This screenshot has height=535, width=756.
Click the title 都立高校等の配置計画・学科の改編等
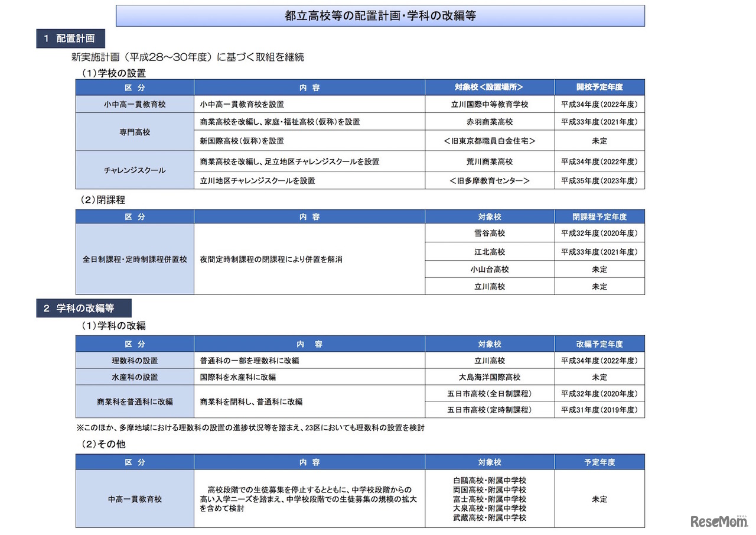pos(380,16)
